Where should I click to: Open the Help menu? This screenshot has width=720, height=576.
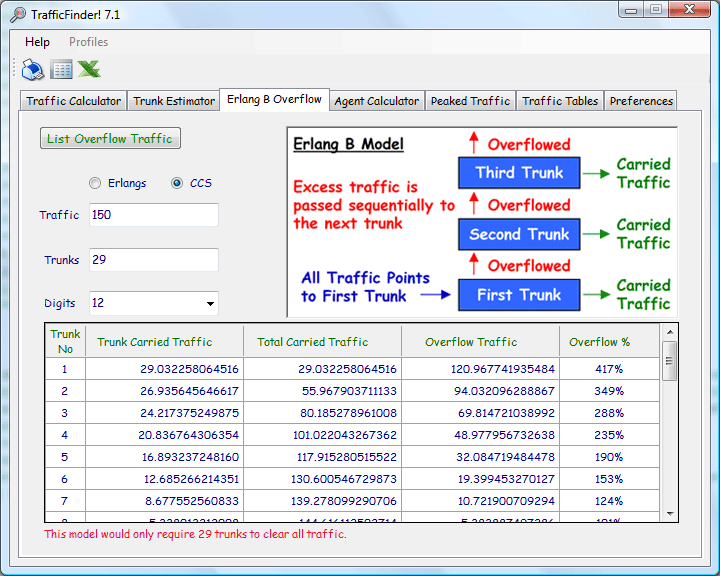pos(37,42)
